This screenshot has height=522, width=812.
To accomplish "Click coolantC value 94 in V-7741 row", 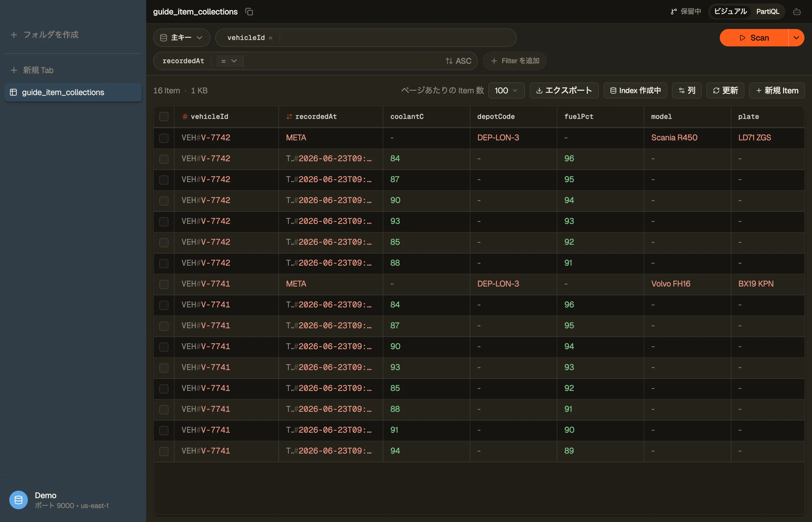I will [395, 451].
